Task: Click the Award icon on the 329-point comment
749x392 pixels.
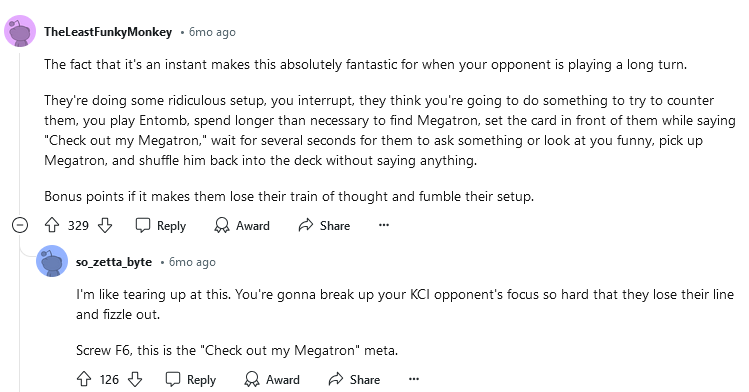Action: pyautogui.click(x=222, y=225)
